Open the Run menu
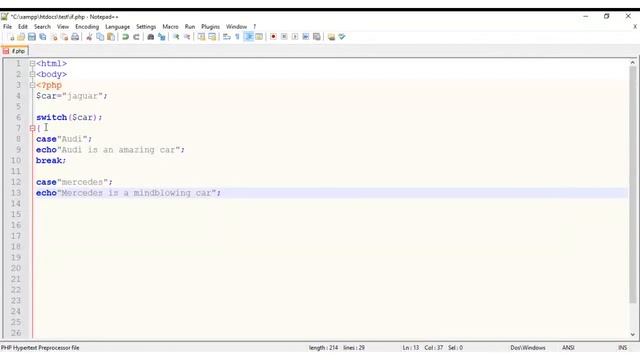Screen dimensions: 640x360 190,27
